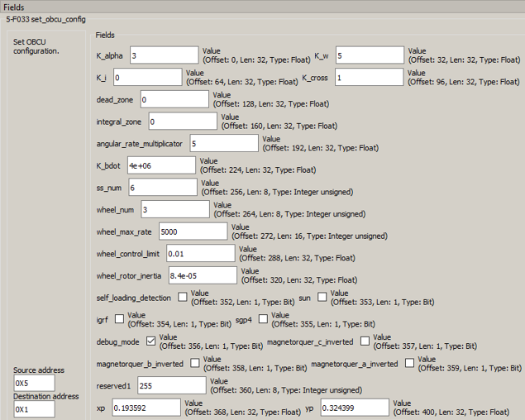Click into the K_i value box
The width and height of the screenshot is (525, 420).
(146, 78)
